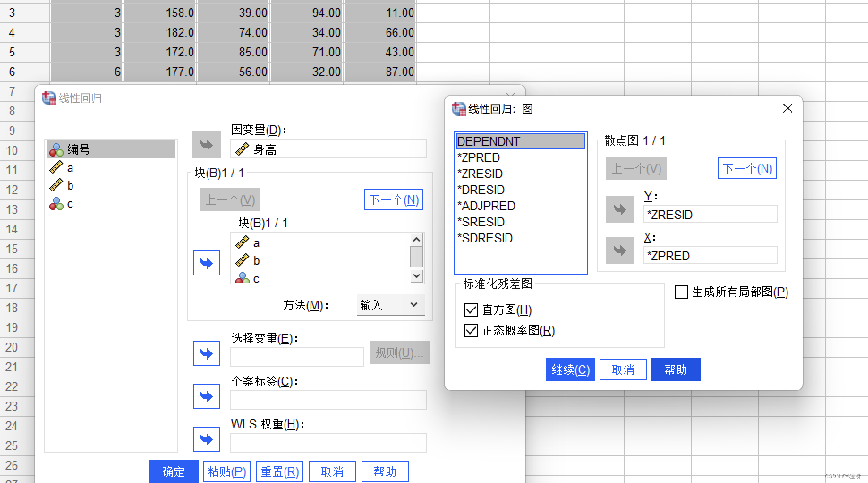This screenshot has height=483, width=868.
Task: Uncheck 正态概率图 normal probability plot
Action: pyautogui.click(x=471, y=330)
